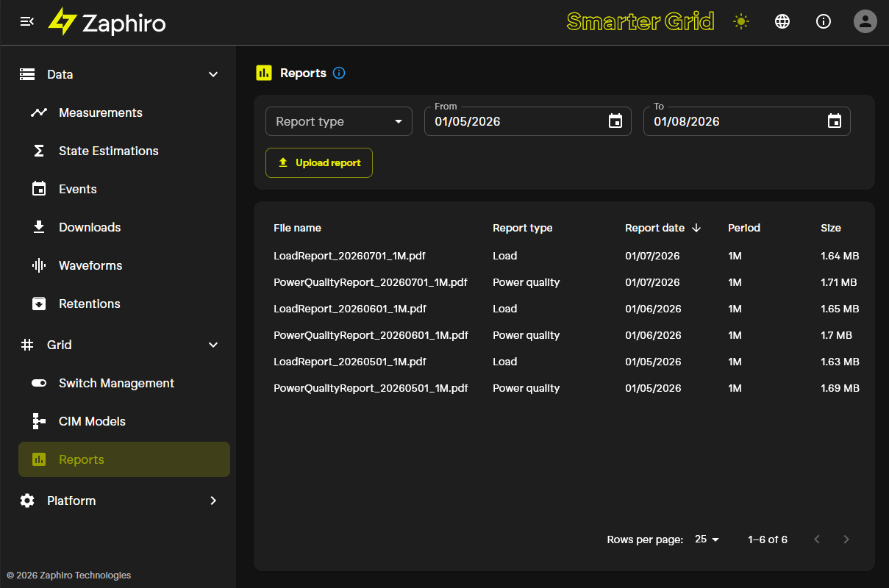This screenshot has height=588, width=889.
Task: Collapse the Grid section chevron
Action: point(213,345)
